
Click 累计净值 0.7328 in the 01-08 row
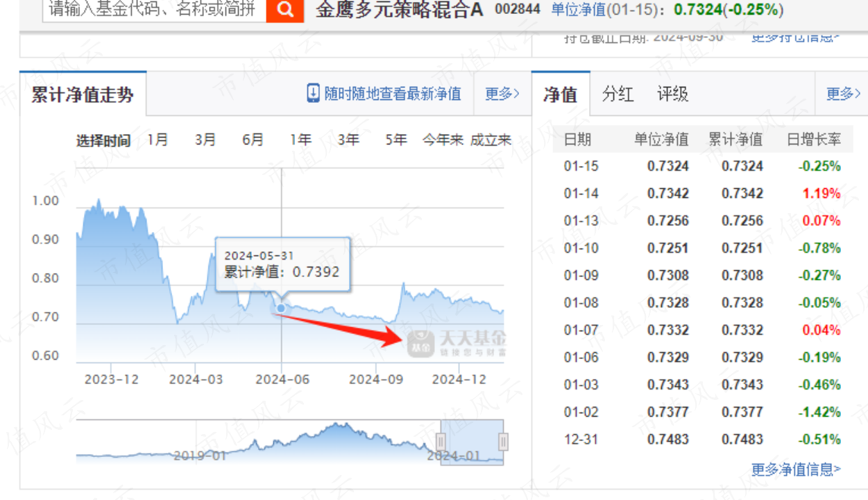pos(742,303)
